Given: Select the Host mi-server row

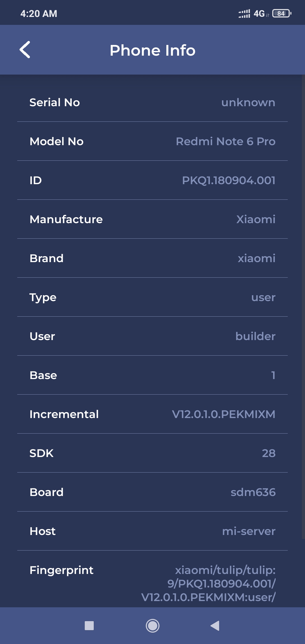Looking at the screenshot, I should 152,531.
